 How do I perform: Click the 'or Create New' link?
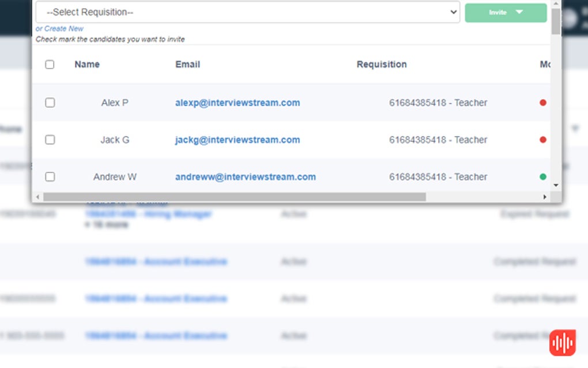coord(59,28)
